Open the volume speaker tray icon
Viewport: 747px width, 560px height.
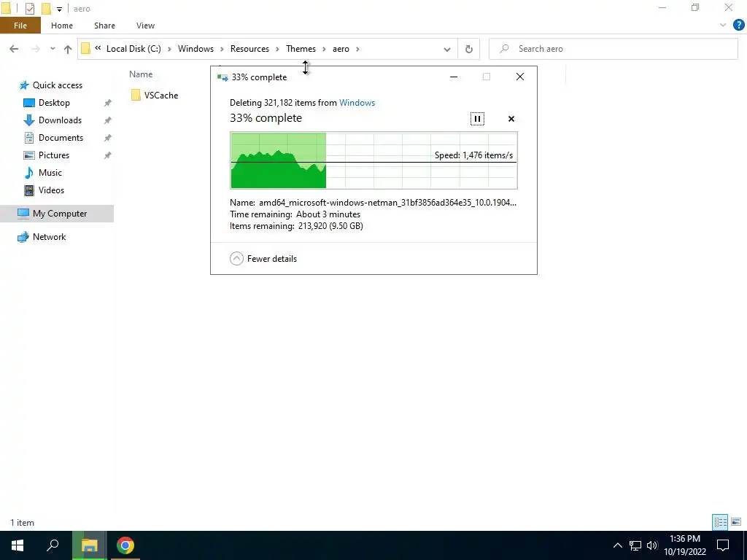coord(652,545)
